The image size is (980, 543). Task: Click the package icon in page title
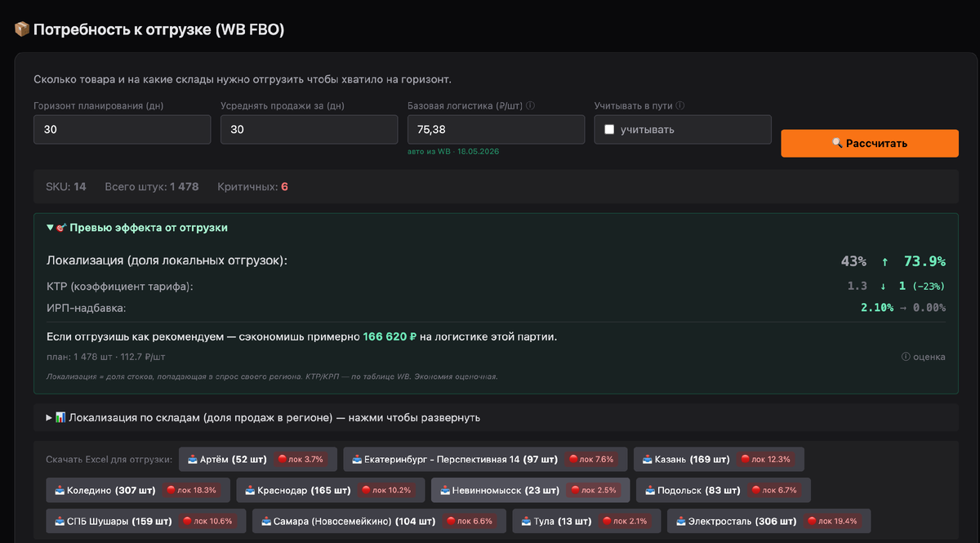click(x=22, y=29)
